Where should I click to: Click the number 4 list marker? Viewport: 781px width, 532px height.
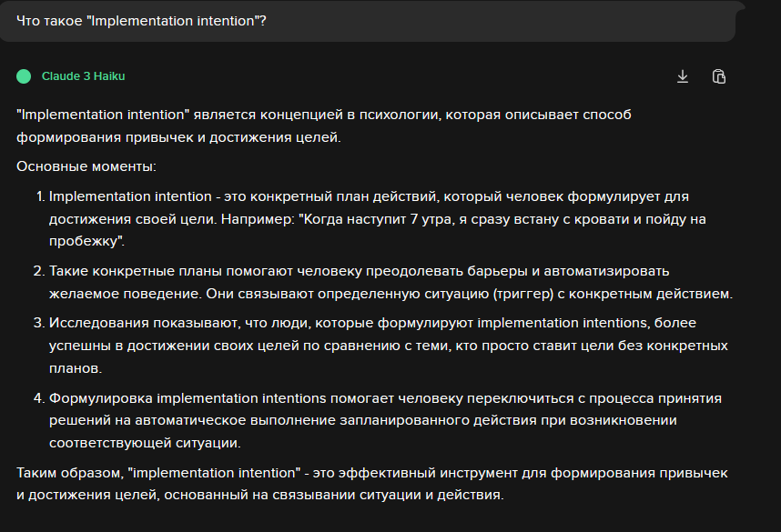(x=39, y=398)
